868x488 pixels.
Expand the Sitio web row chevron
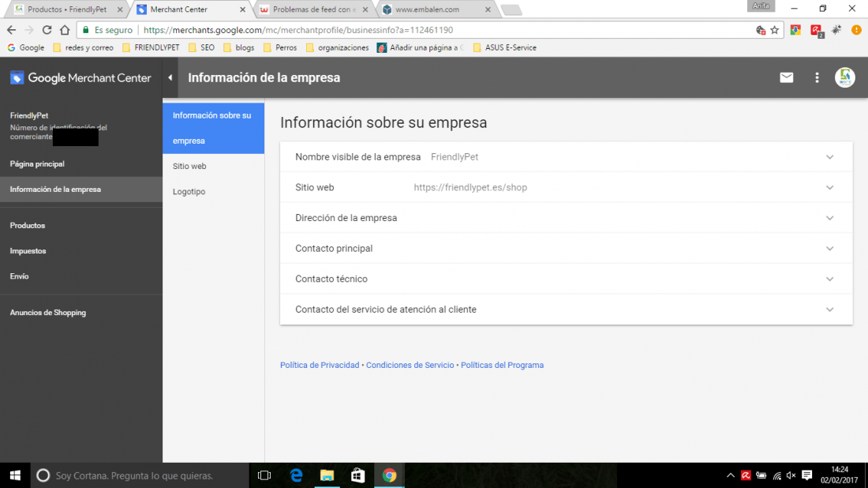(x=830, y=187)
